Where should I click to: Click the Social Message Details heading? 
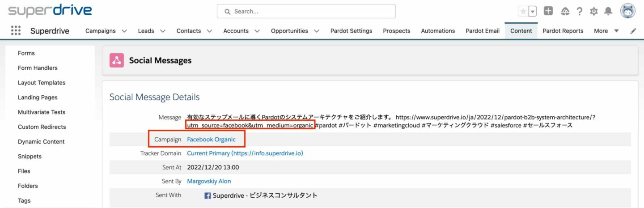(x=155, y=97)
